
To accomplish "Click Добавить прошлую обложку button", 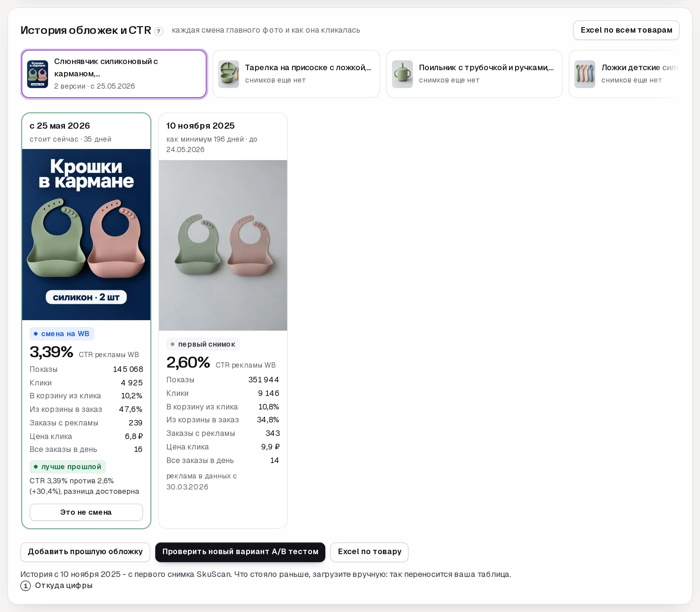I will [x=85, y=552].
